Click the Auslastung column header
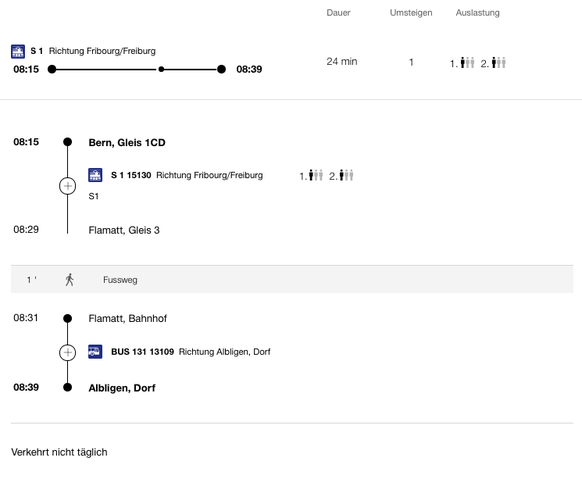Viewport: 582px width, 479px height. [x=477, y=13]
